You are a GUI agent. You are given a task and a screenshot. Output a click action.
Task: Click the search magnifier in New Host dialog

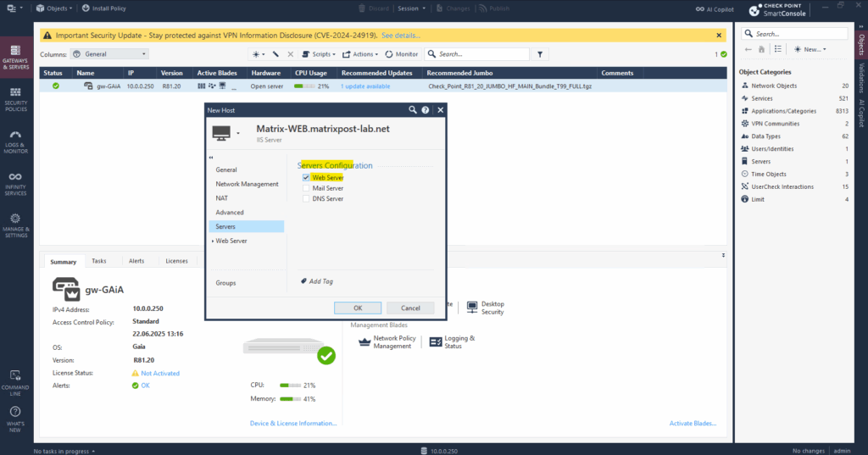[413, 110]
